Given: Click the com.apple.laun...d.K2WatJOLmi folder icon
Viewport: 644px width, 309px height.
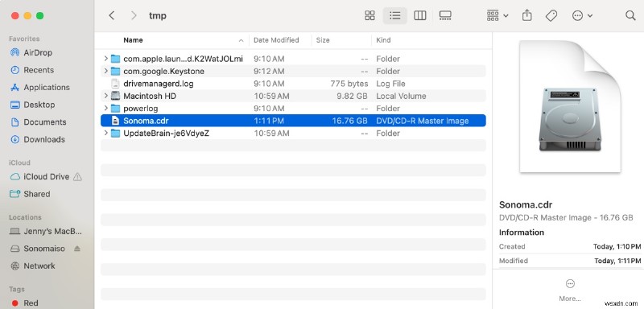Looking at the screenshot, I should (115, 59).
